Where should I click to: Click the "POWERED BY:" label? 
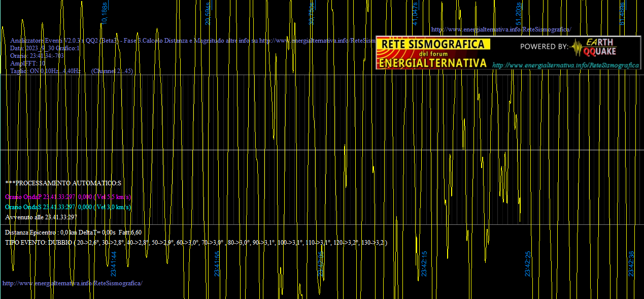coord(544,47)
